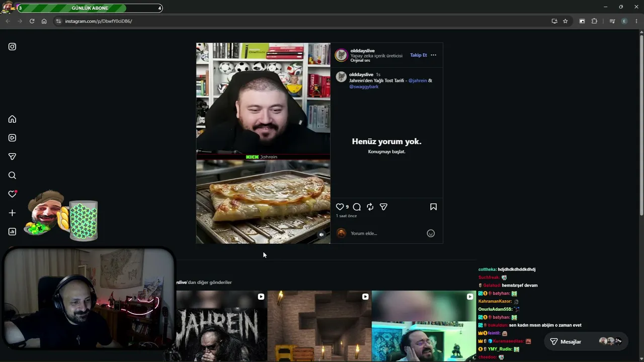Reload the Instagram page
Screen dimensions: 644x362
32,21
